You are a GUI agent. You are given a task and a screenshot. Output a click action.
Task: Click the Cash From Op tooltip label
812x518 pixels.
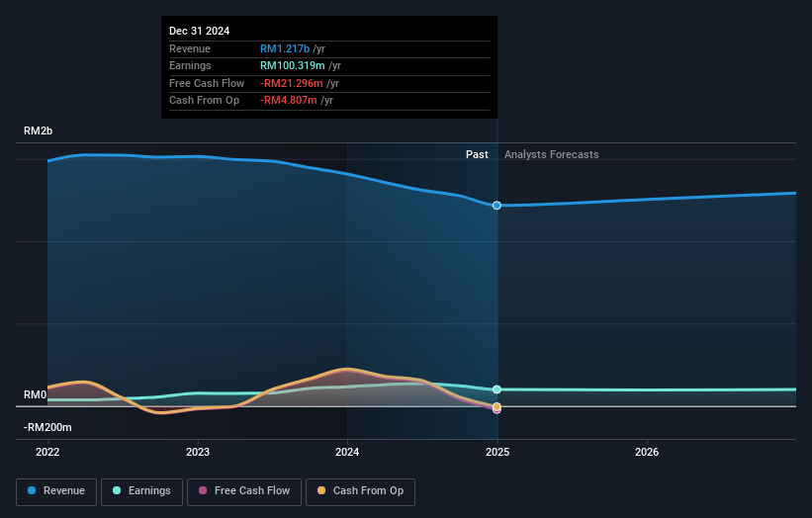(x=204, y=101)
